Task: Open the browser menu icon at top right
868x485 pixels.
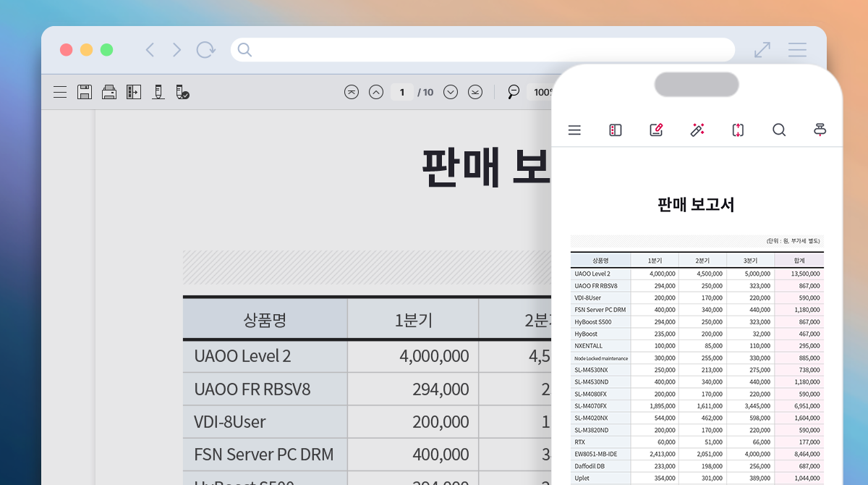Action: point(797,50)
